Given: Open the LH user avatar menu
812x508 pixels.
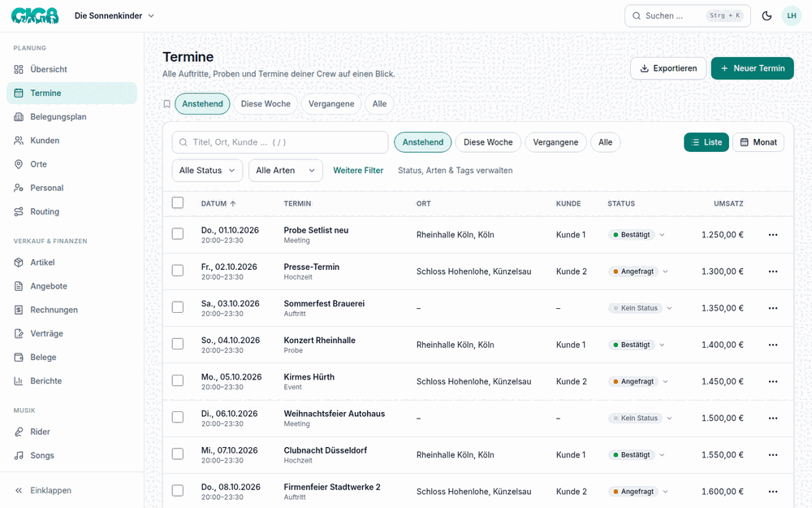Looking at the screenshot, I should click(x=791, y=15).
